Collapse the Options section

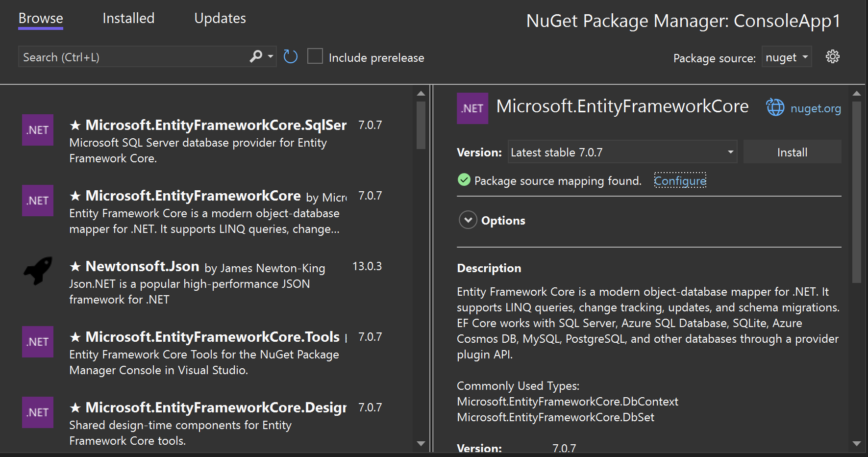click(x=468, y=220)
